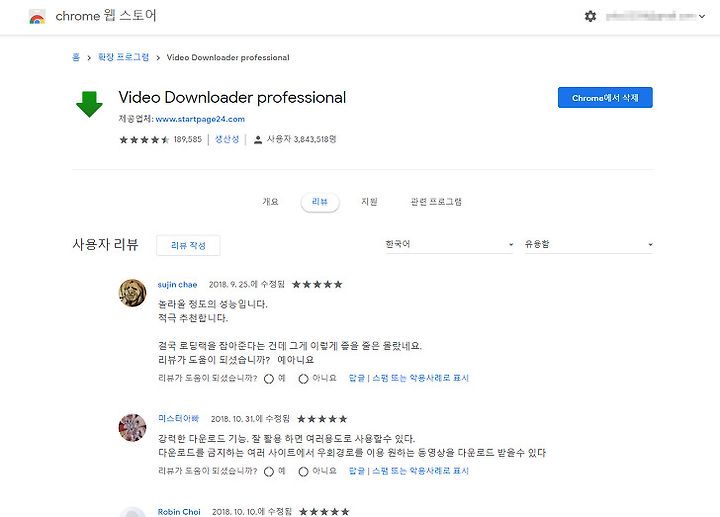
Task: Click the Video Downloader professional title
Action: point(232,97)
